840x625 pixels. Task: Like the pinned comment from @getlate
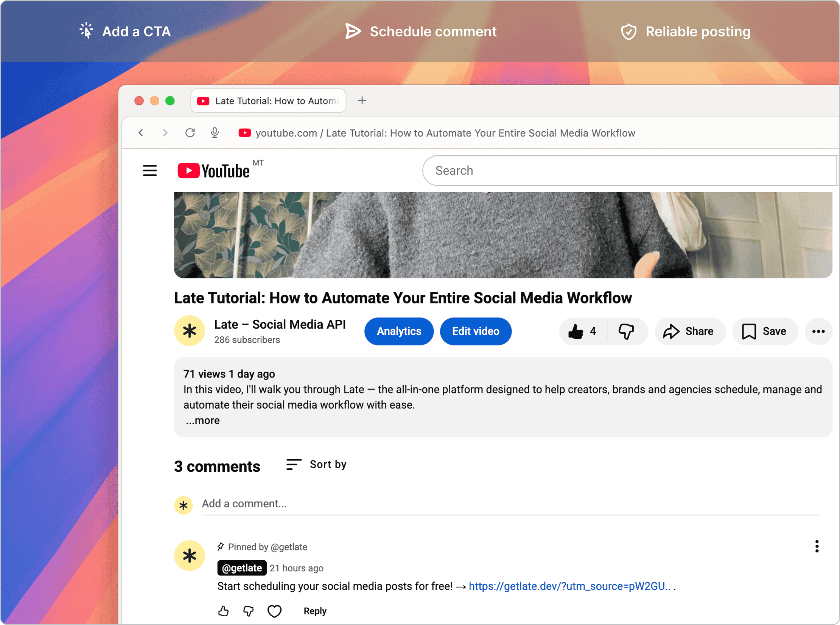(223, 611)
